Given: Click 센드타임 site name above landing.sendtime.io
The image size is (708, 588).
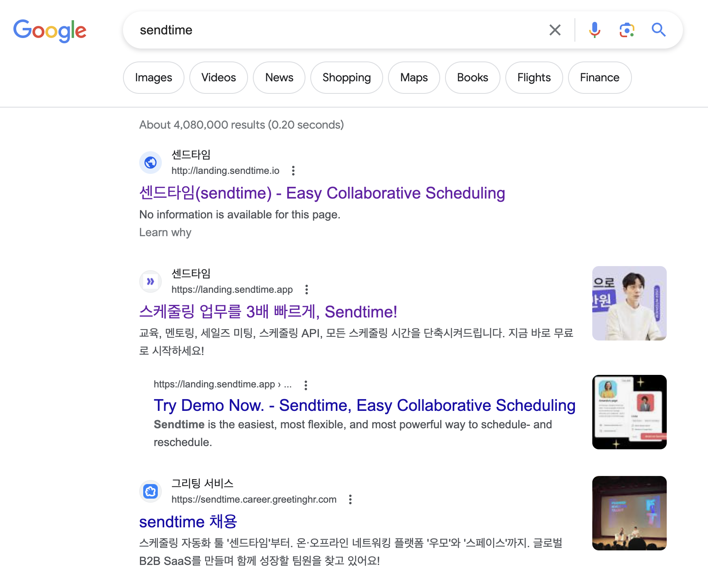Looking at the screenshot, I should pyautogui.click(x=191, y=154).
